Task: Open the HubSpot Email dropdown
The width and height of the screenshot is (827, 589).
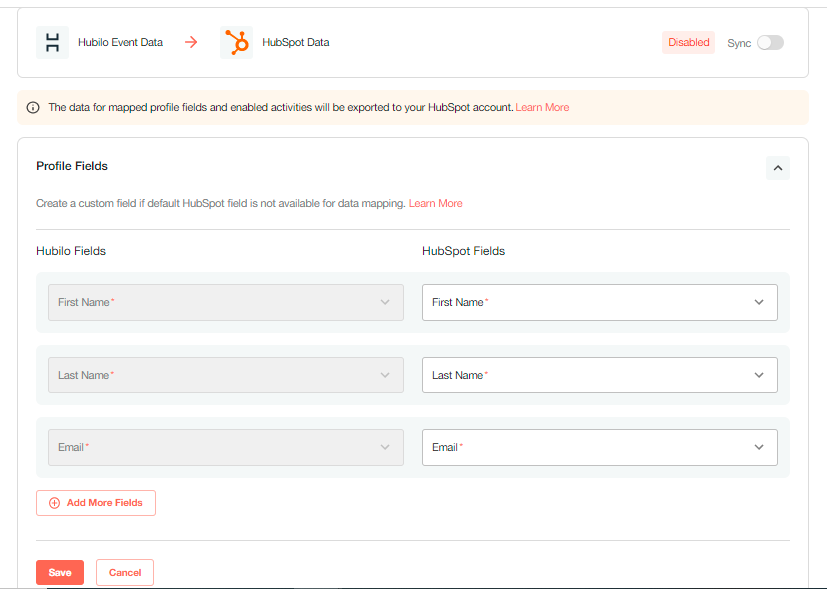Action: [600, 448]
